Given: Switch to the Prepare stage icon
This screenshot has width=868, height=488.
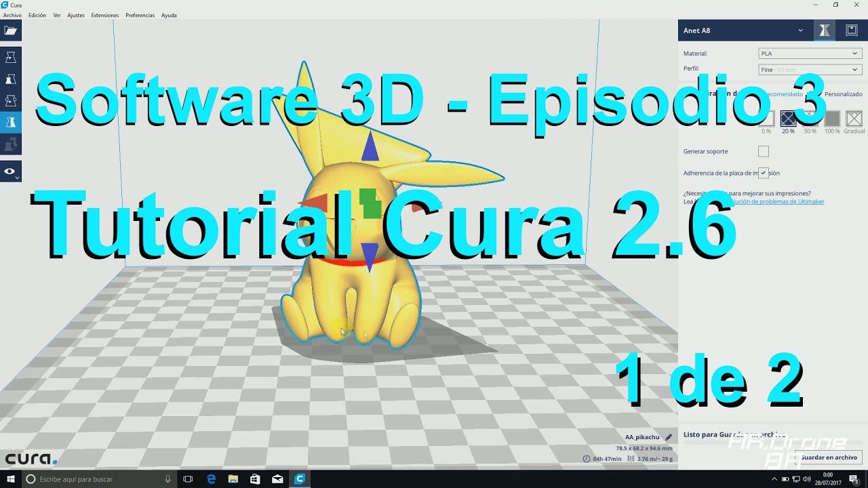Looking at the screenshot, I should pyautogui.click(x=825, y=30).
